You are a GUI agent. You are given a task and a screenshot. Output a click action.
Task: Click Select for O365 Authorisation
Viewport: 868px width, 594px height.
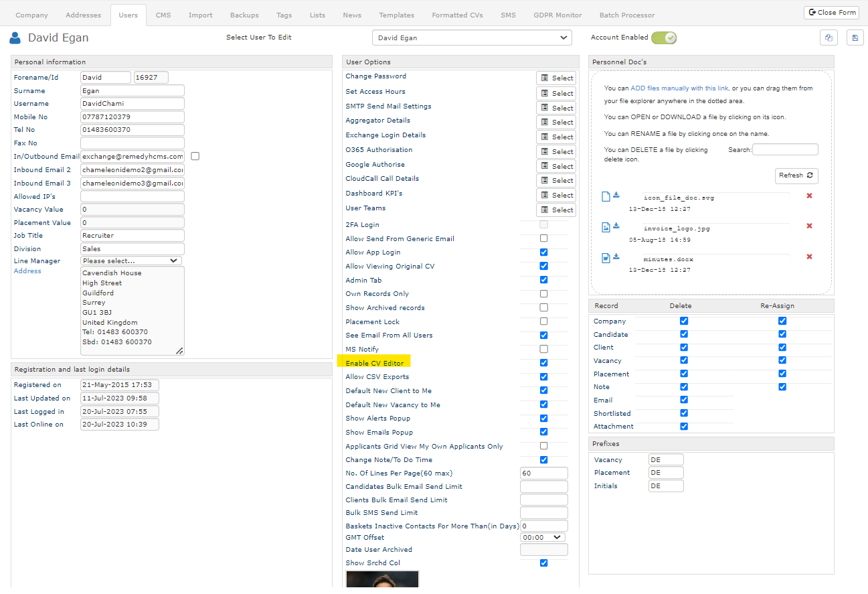[556, 151]
